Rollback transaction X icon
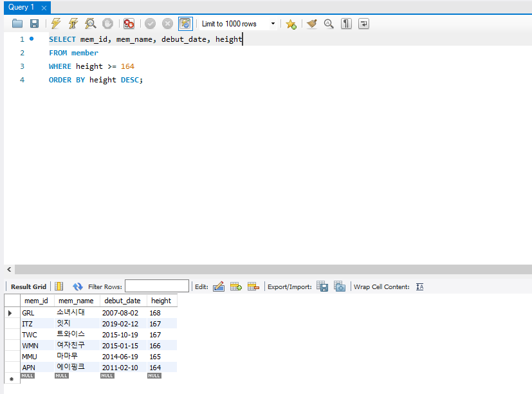 [167, 24]
